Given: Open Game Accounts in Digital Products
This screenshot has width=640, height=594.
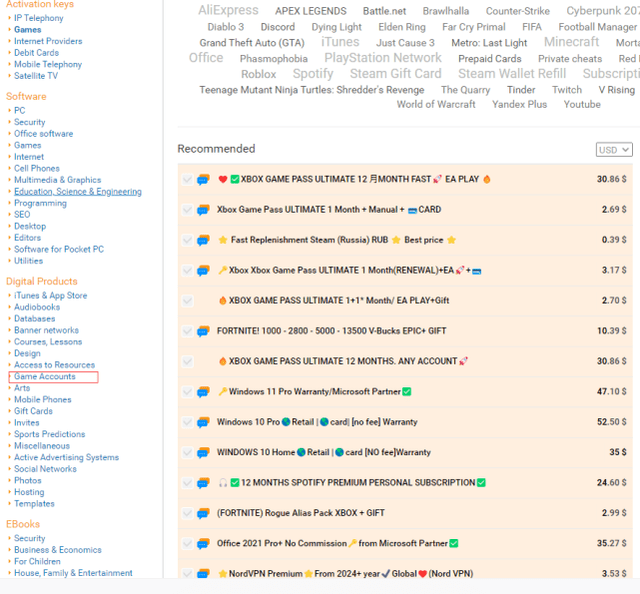Looking at the screenshot, I should click(x=45, y=377).
